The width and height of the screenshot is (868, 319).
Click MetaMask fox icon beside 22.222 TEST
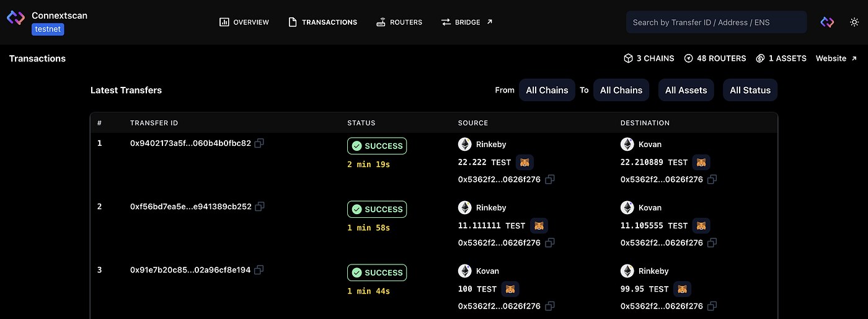coord(525,163)
